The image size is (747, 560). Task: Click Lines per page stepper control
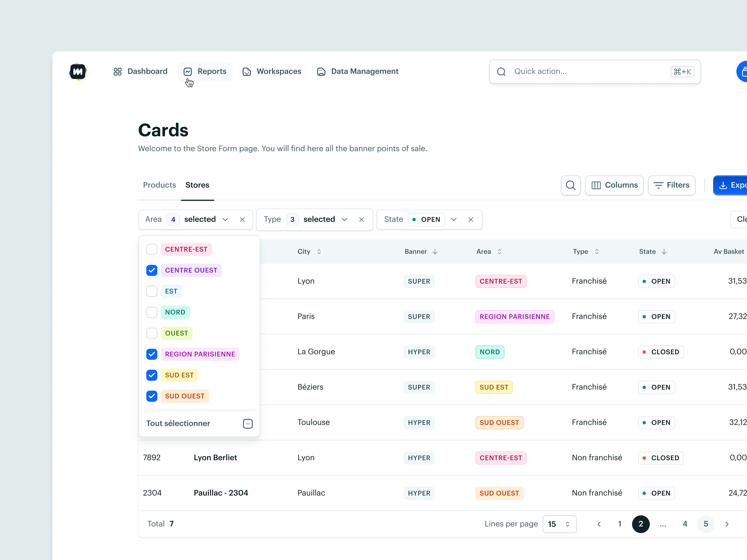pos(557,524)
